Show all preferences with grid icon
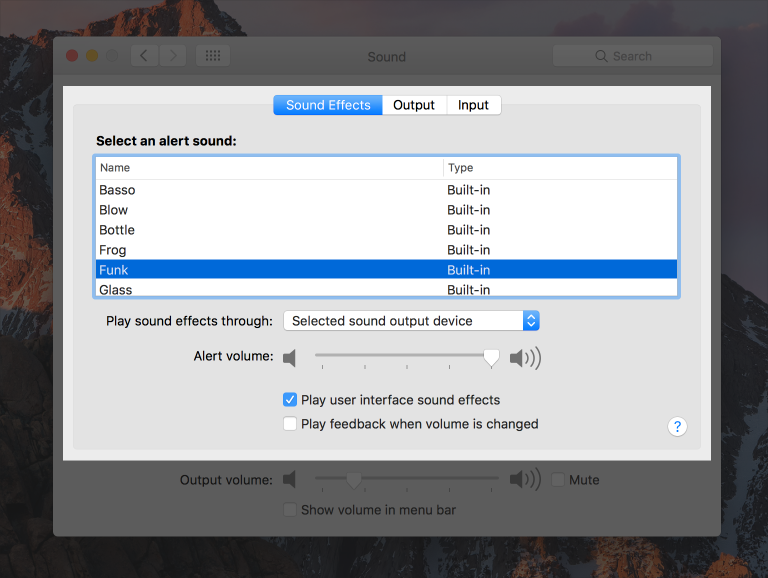The height and width of the screenshot is (578, 768). pyautogui.click(x=213, y=56)
